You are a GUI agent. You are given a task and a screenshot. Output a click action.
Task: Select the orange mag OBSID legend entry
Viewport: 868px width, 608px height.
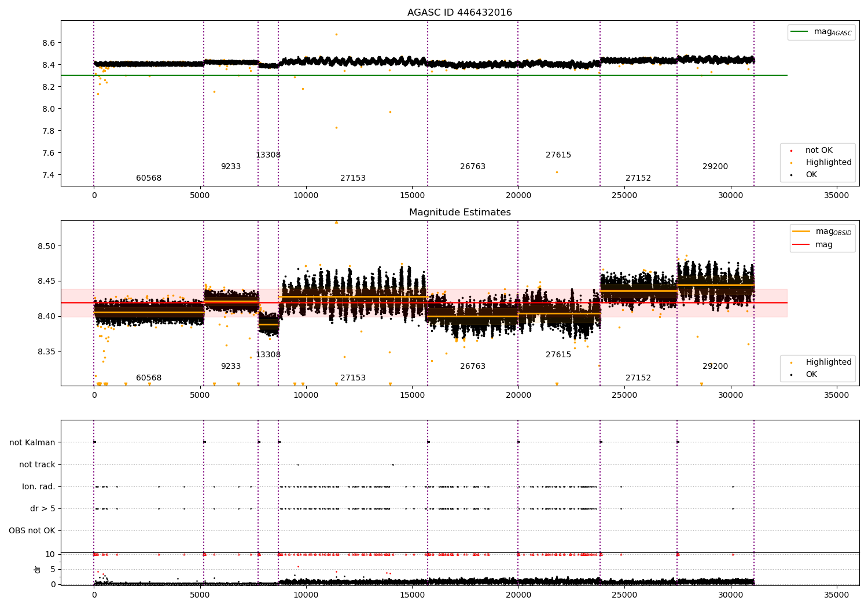(822, 232)
